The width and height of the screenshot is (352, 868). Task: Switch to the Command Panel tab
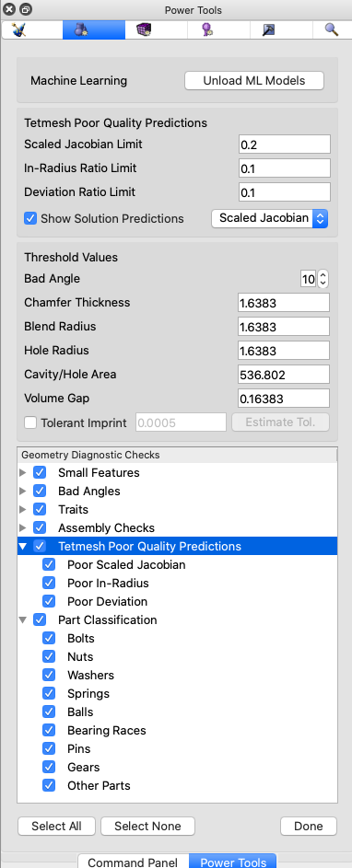(133, 862)
